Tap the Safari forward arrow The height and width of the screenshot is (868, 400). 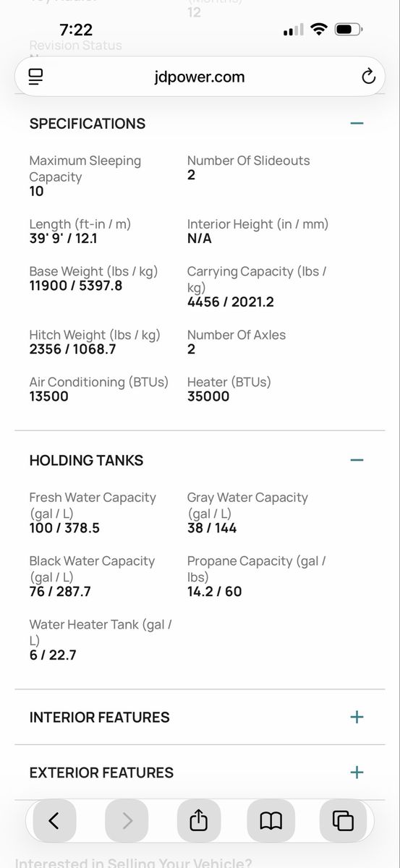(127, 820)
